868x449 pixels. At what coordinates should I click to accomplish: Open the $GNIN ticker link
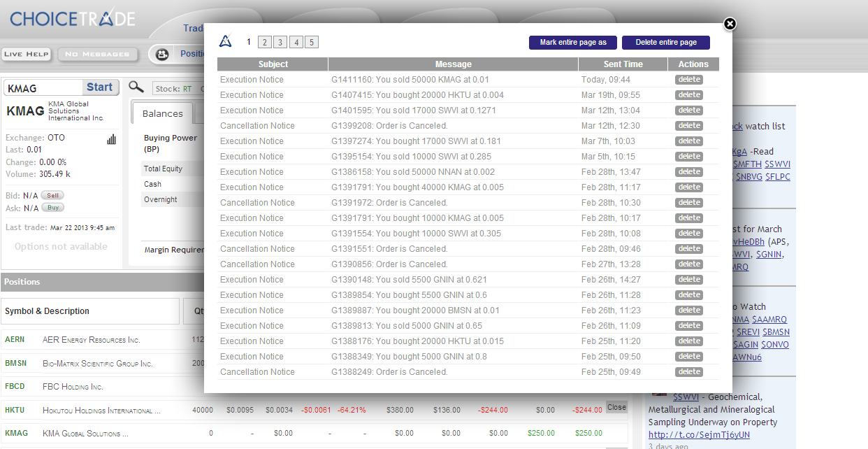pos(769,255)
